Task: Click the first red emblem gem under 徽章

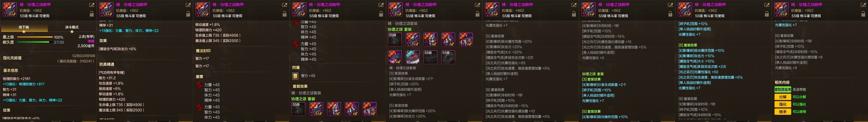Action: click(199, 85)
